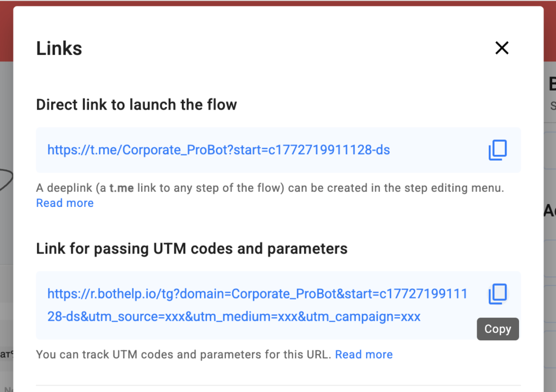Click the "Direct link to launch the flow" heading
This screenshot has width=556, height=392.
pos(136,104)
